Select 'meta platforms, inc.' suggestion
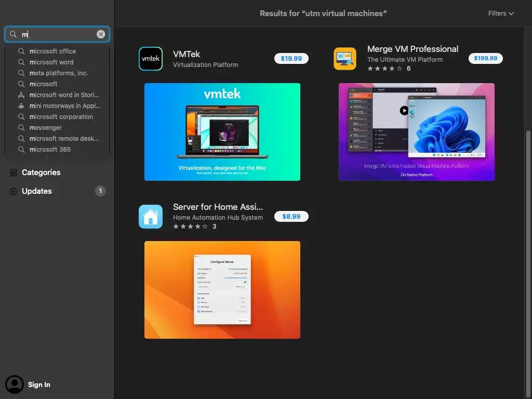Screen dimensions: 532x399 (x=57, y=73)
